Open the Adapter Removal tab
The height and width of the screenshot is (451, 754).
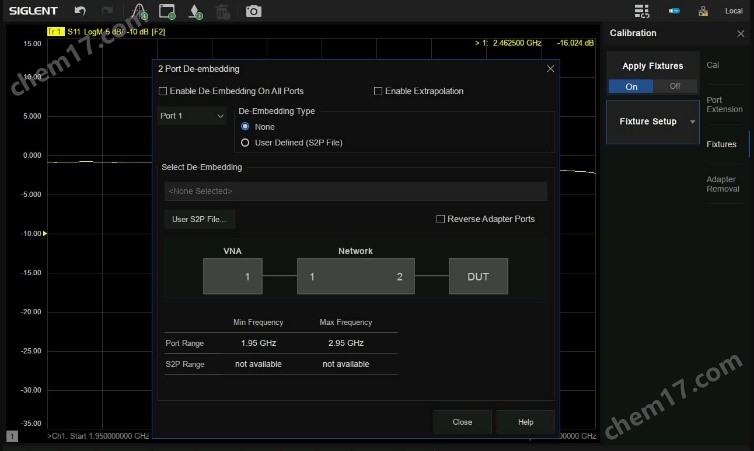pos(723,183)
